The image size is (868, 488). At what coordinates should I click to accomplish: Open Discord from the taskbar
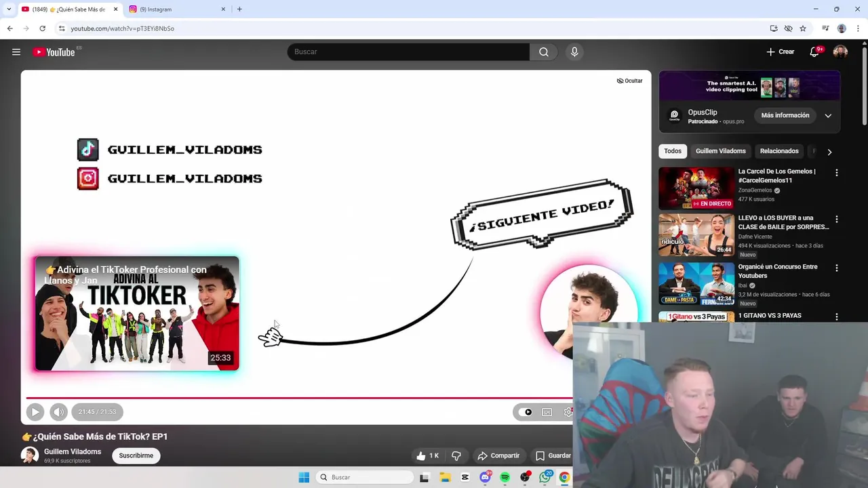point(485,477)
